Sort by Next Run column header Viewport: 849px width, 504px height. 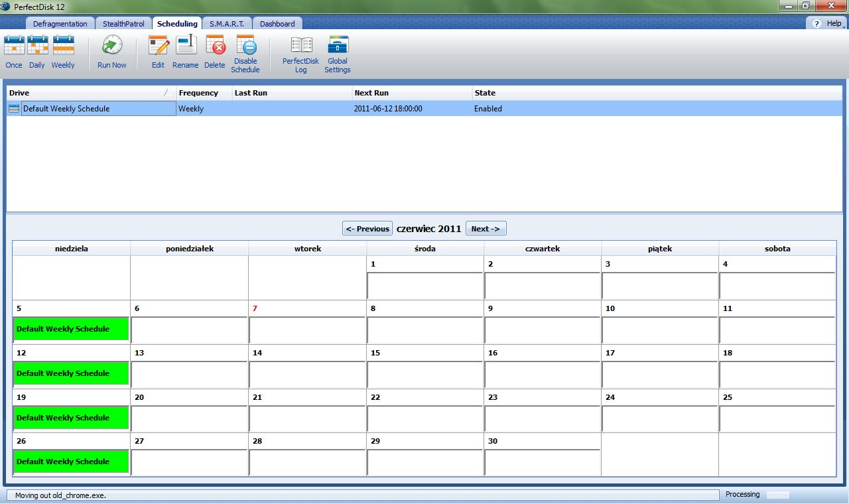tap(412, 93)
